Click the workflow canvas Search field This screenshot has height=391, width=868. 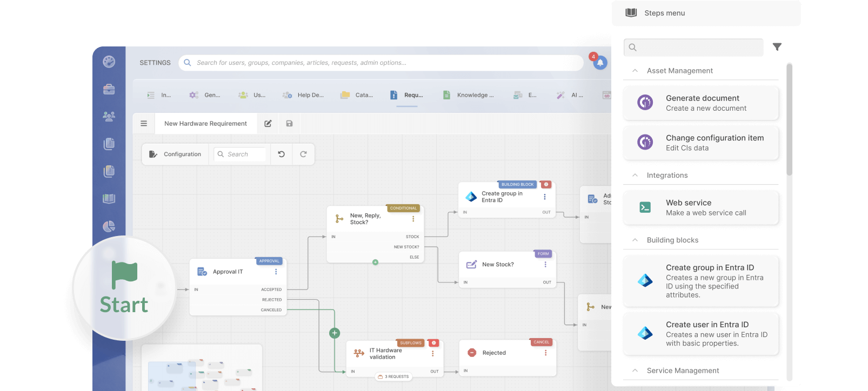(240, 154)
